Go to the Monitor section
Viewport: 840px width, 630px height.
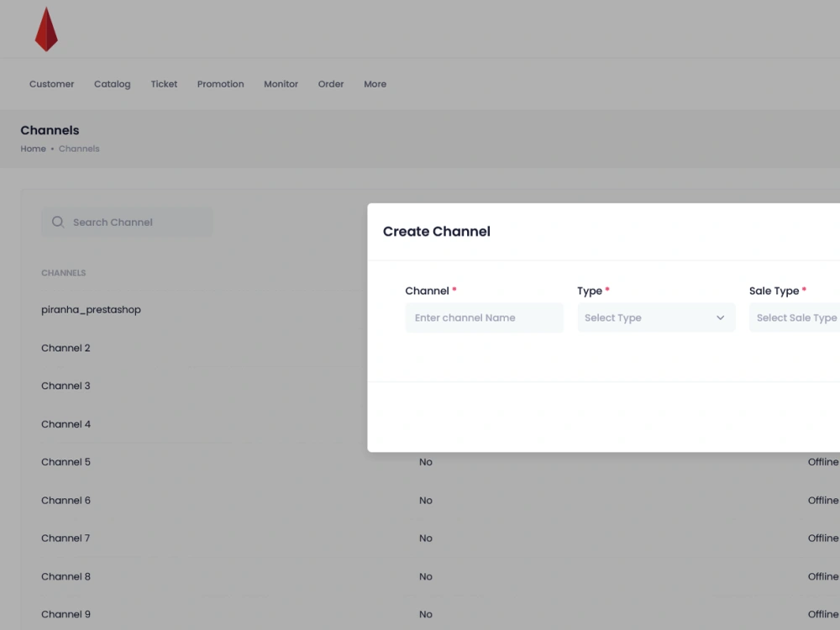281,84
